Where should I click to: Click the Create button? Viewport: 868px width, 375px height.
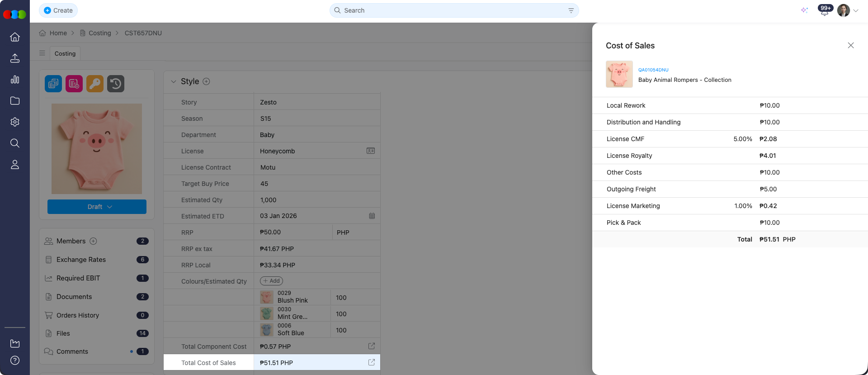pyautogui.click(x=58, y=10)
